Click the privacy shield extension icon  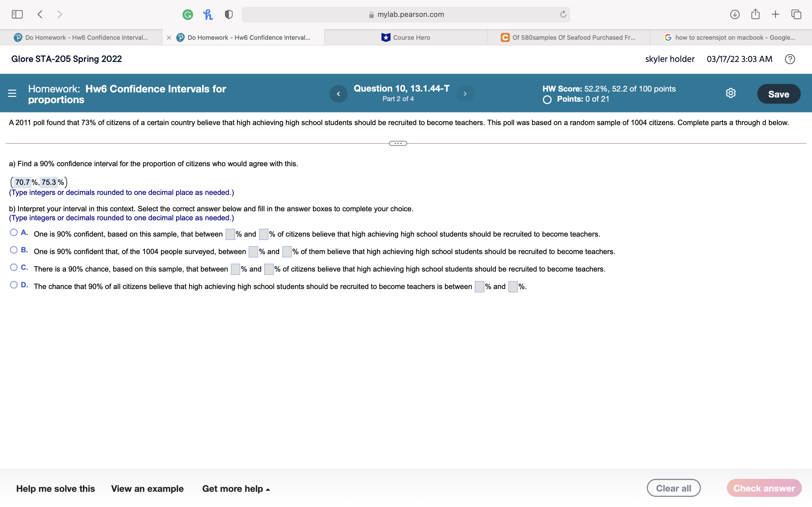click(x=228, y=14)
